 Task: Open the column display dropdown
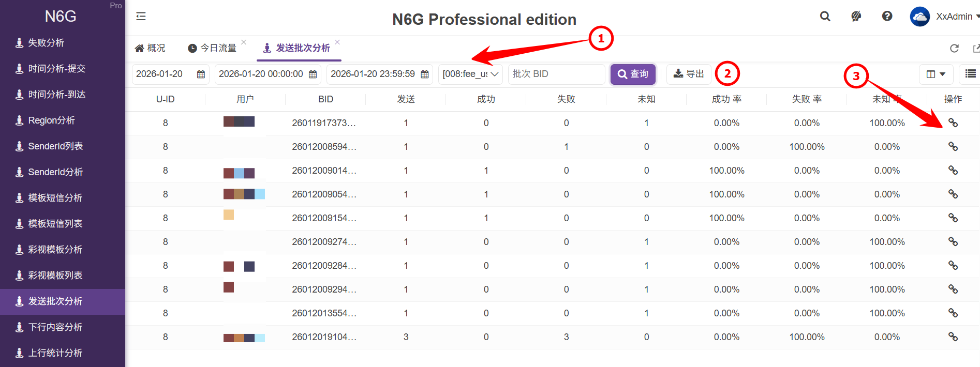coord(936,74)
